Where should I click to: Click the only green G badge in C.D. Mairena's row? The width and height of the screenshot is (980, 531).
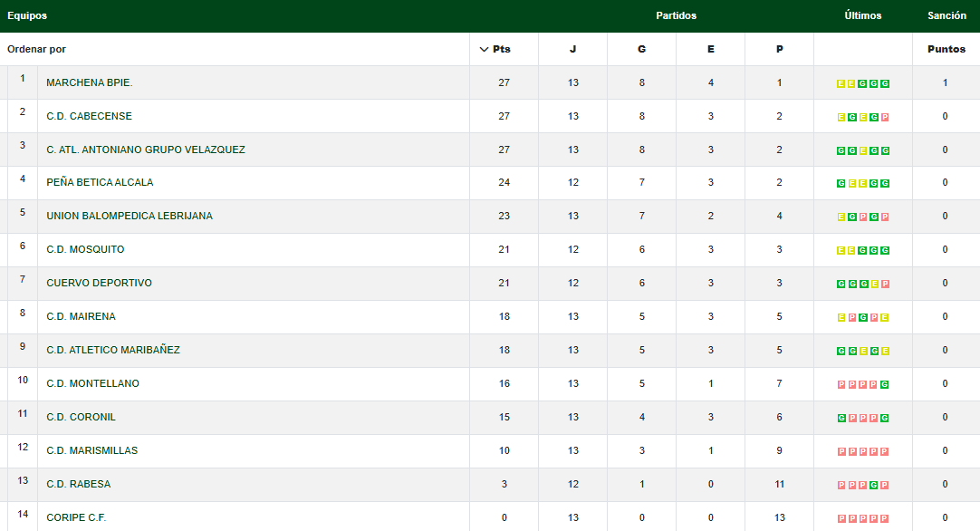point(863,317)
